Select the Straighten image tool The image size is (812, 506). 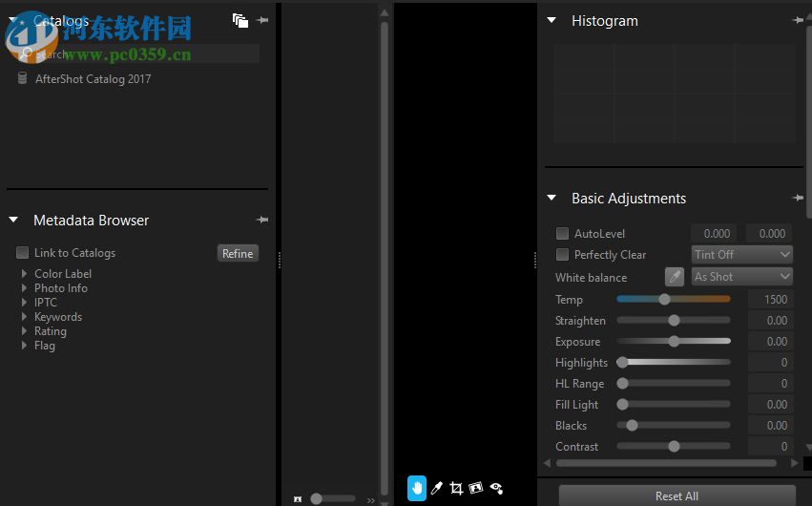pyautogui.click(x=476, y=488)
